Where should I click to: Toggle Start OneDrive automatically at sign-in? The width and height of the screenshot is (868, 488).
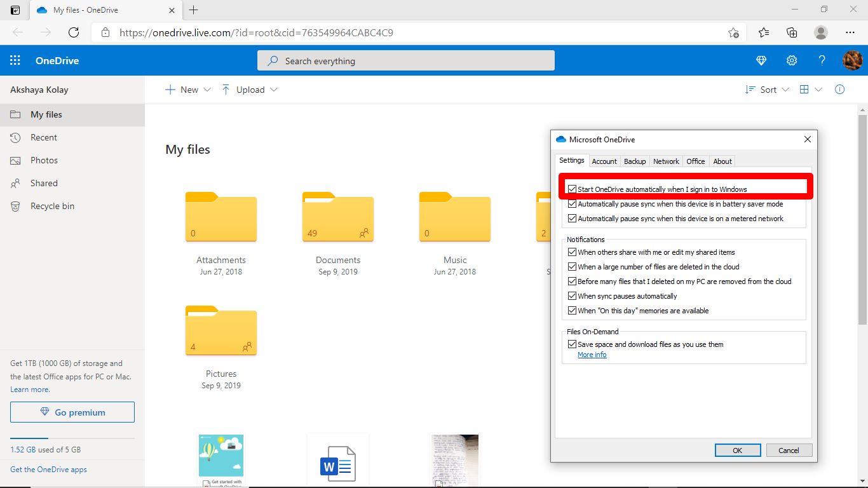(573, 189)
